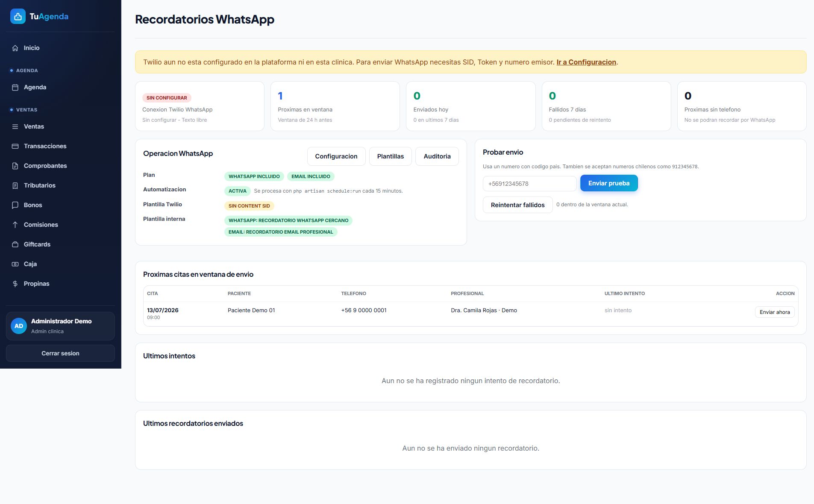Open Comprobantes in sidebar
The width and height of the screenshot is (814, 504).
pyautogui.click(x=60, y=166)
